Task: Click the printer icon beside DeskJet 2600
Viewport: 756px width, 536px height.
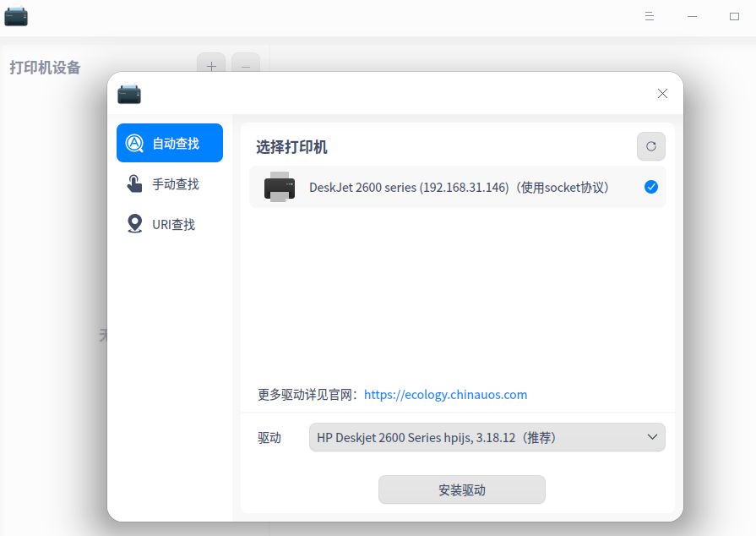Action: (279, 187)
